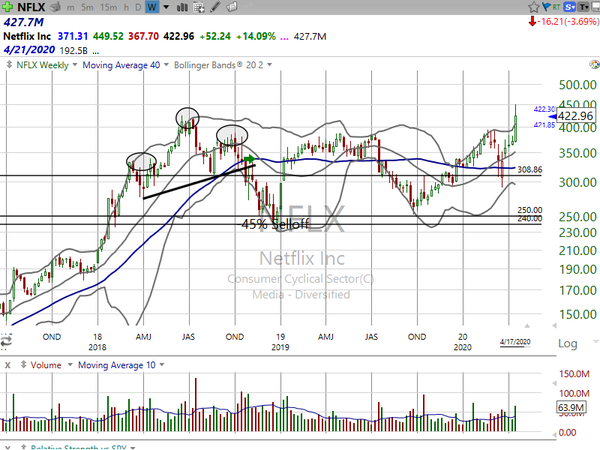Open the chart style bars icon
600x450 pixels.
(182, 7)
